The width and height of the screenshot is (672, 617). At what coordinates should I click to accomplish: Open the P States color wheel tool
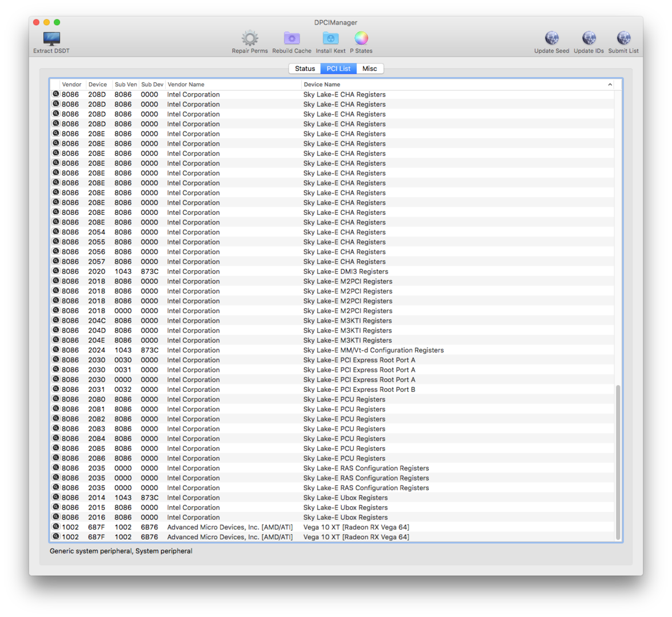(x=361, y=38)
